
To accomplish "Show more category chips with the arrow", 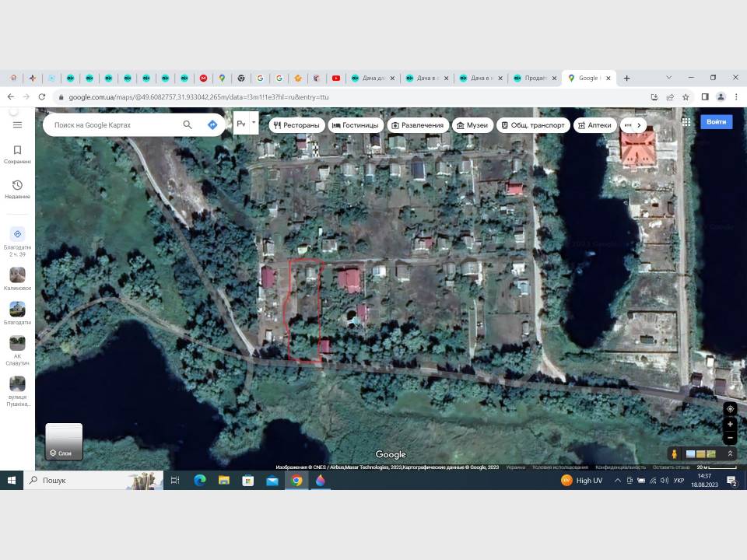I will 639,125.
